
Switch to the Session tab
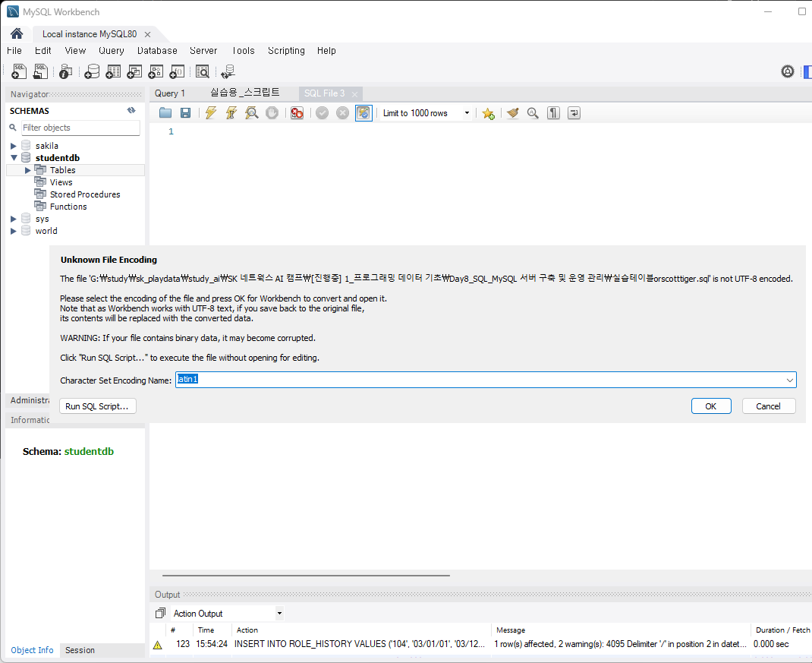(80, 650)
